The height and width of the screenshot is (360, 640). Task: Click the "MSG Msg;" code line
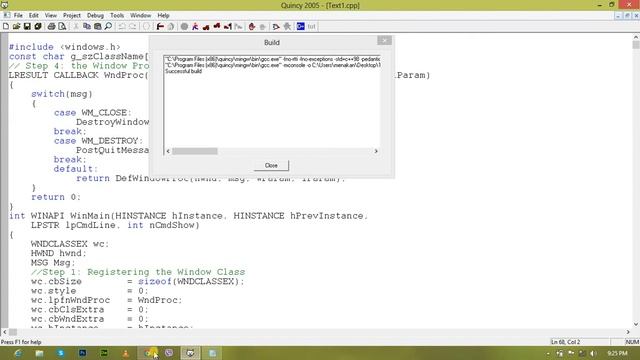coord(53,263)
